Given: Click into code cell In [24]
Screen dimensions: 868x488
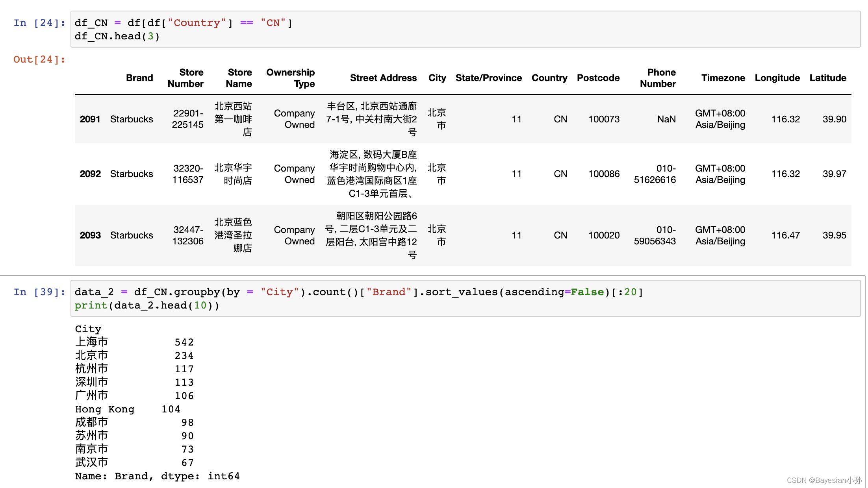Looking at the screenshot, I should point(465,30).
